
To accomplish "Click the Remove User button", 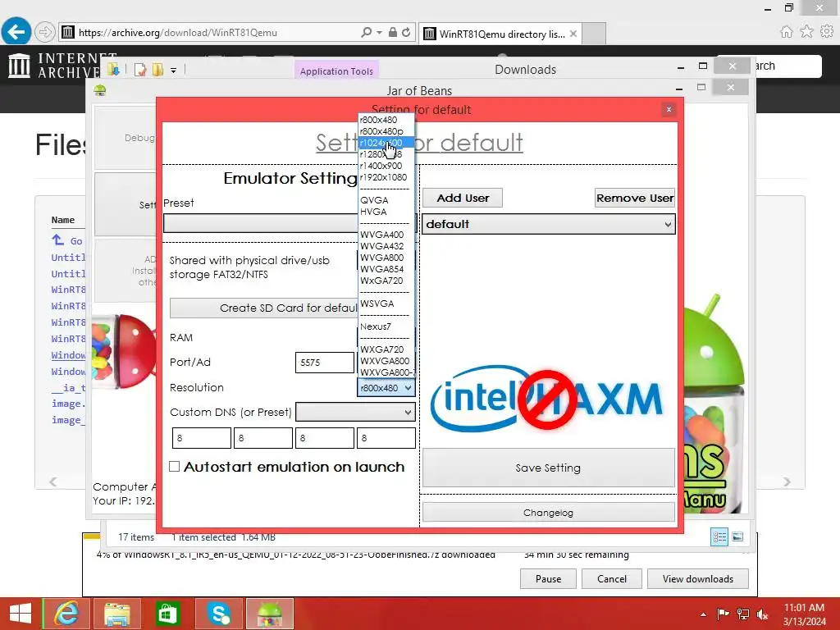I will pos(635,198).
